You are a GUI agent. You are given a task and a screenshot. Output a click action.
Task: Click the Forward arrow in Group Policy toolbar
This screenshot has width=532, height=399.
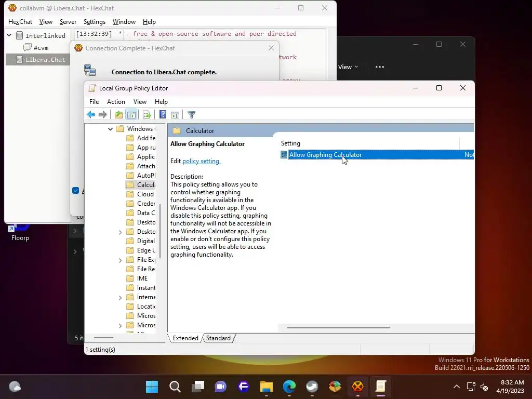(103, 115)
